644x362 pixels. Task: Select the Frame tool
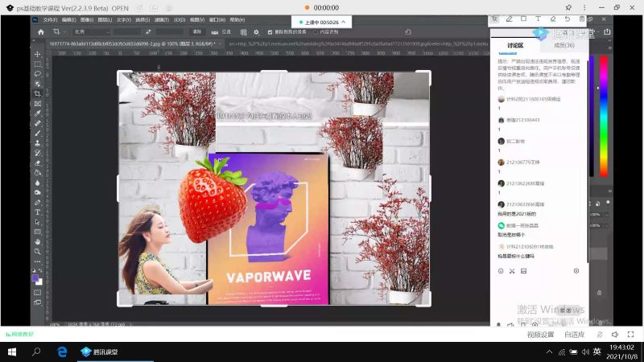[x=37, y=104]
